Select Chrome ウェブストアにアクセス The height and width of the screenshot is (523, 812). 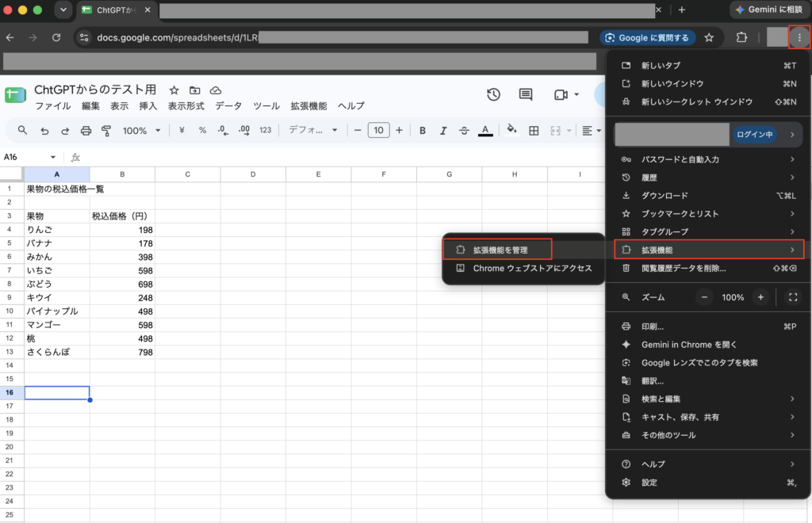point(523,268)
